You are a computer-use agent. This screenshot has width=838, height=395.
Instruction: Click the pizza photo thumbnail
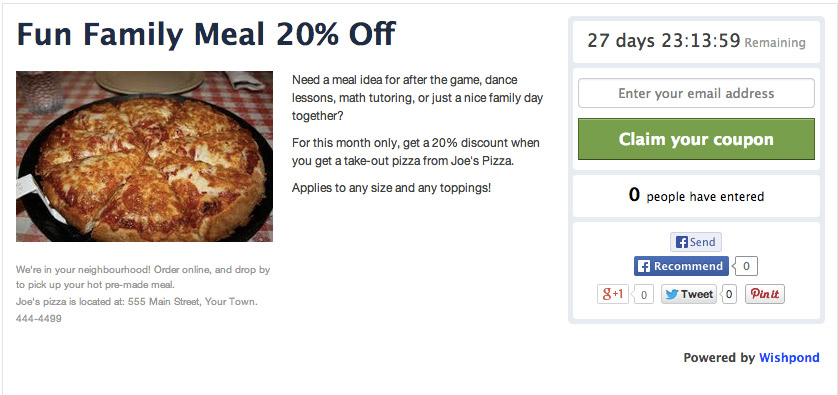[x=144, y=156]
